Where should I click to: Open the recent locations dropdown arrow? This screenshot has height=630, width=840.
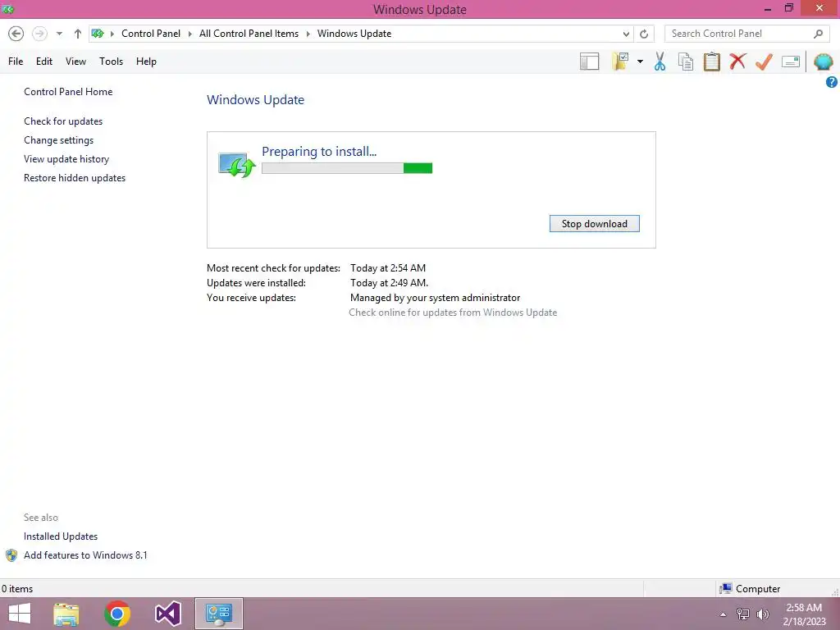[x=59, y=34]
